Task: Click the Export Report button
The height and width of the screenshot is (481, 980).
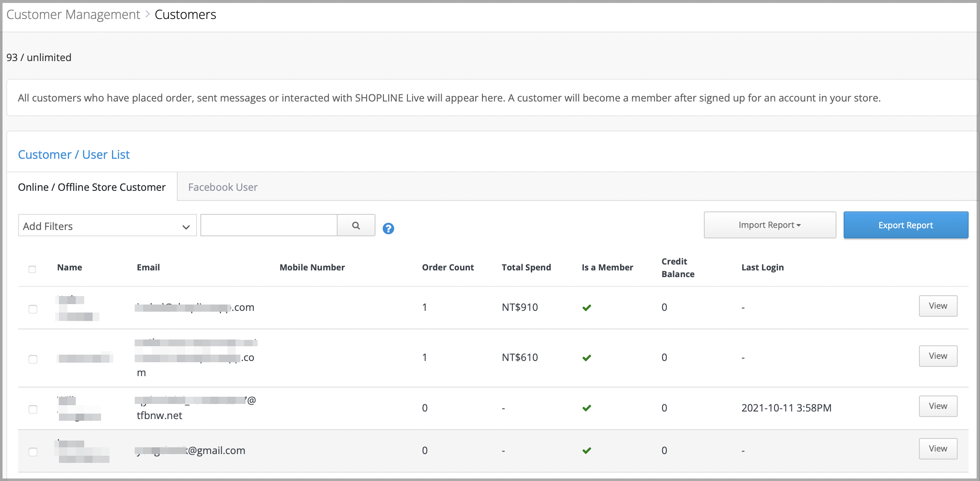Action: (905, 225)
